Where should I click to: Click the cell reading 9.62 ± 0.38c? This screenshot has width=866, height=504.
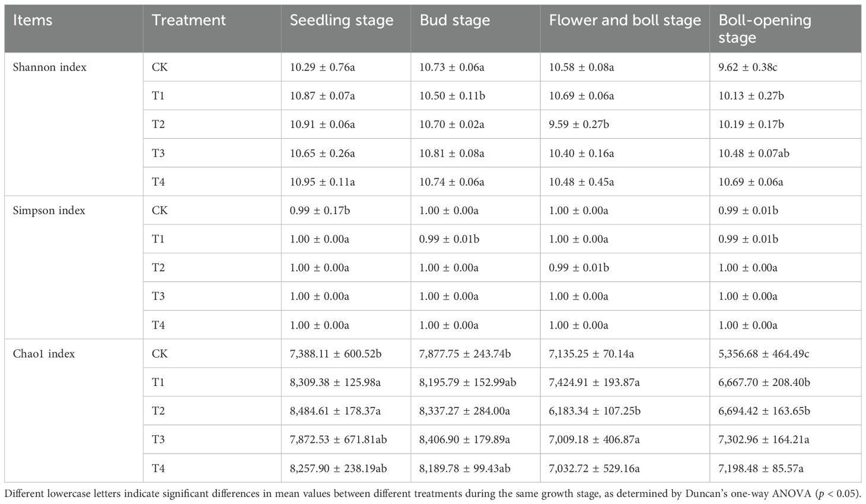coord(748,68)
